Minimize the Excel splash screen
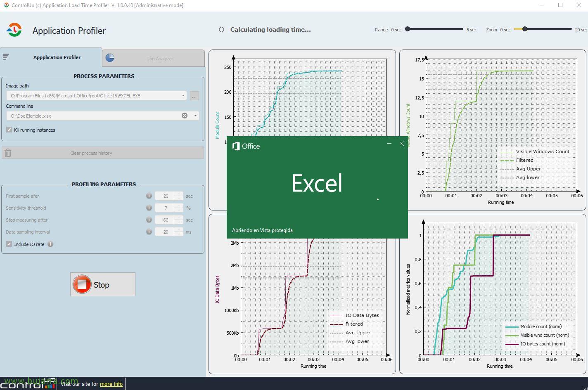588x390 pixels. (x=389, y=144)
